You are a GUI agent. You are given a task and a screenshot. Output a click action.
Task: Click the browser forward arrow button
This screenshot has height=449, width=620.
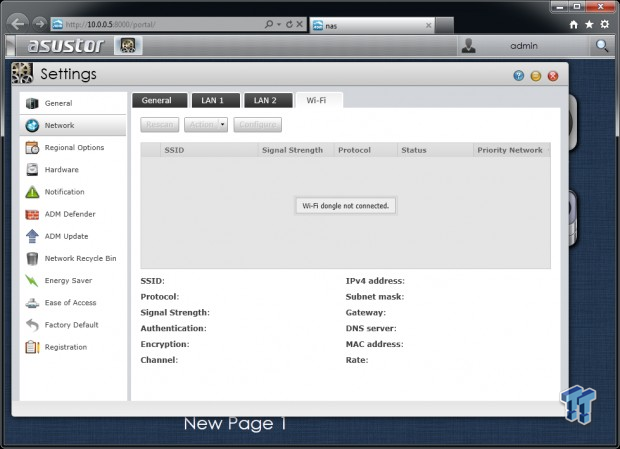coord(40,24)
